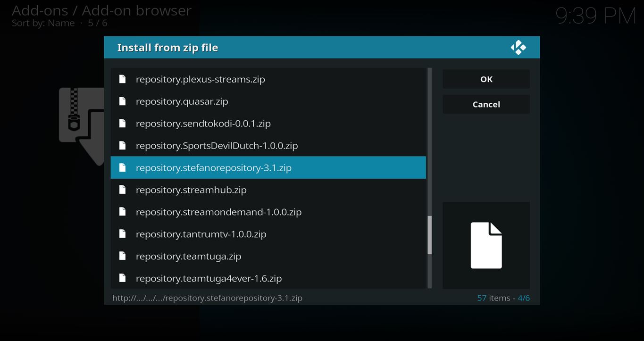Click the 57 items page counter
This screenshot has height=341, width=644.
coord(503,298)
